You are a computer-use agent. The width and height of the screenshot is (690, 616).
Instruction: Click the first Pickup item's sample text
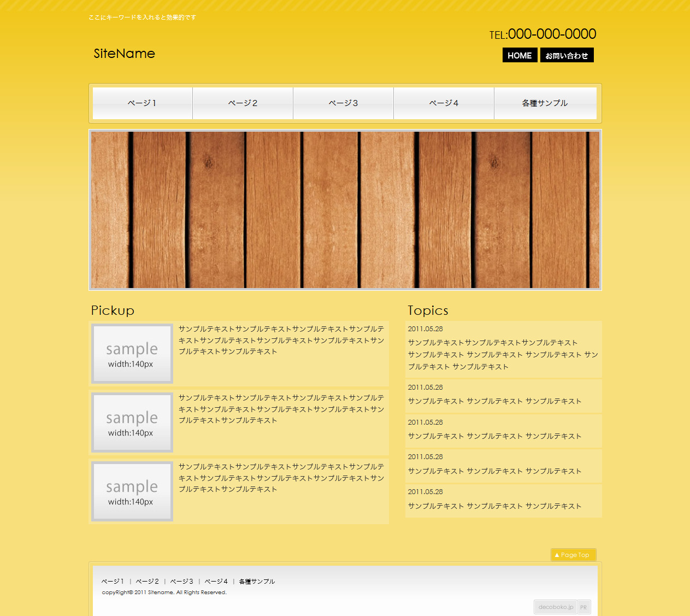pos(281,340)
